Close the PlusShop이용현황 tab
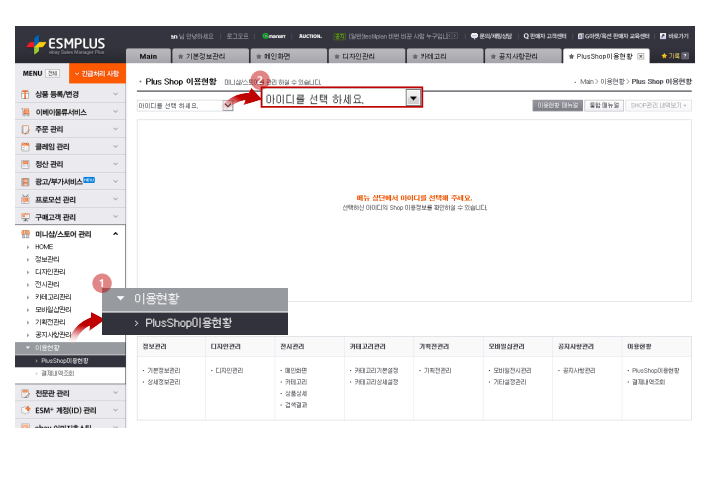 pyautogui.click(x=641, y=56)
